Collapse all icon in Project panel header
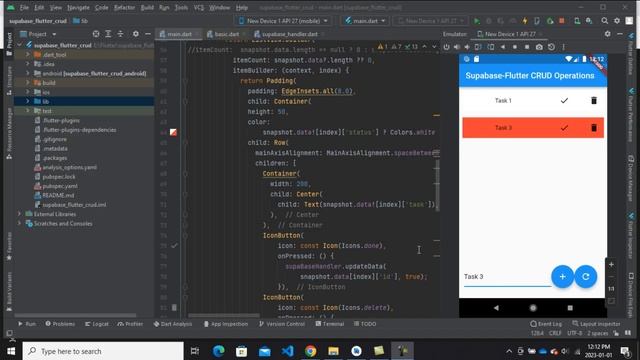The height and width of the screenshot is (360, 640). click(120, 34)
